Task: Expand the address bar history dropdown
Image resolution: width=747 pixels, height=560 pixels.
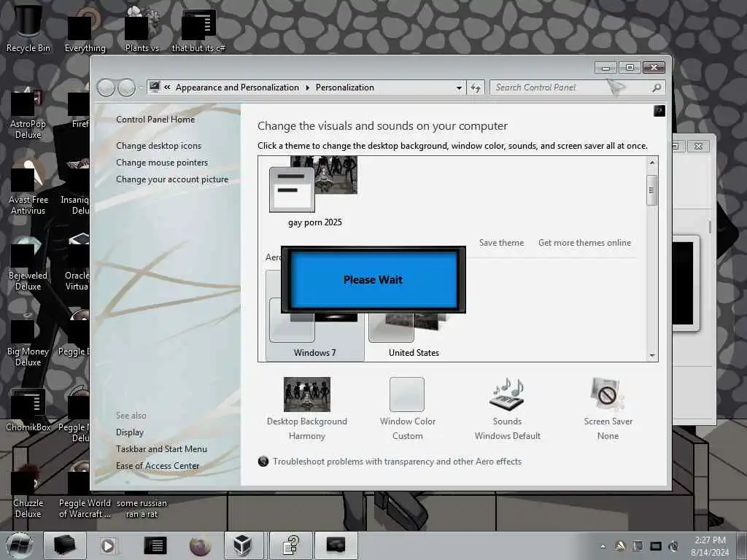Action: click(459, 87)
